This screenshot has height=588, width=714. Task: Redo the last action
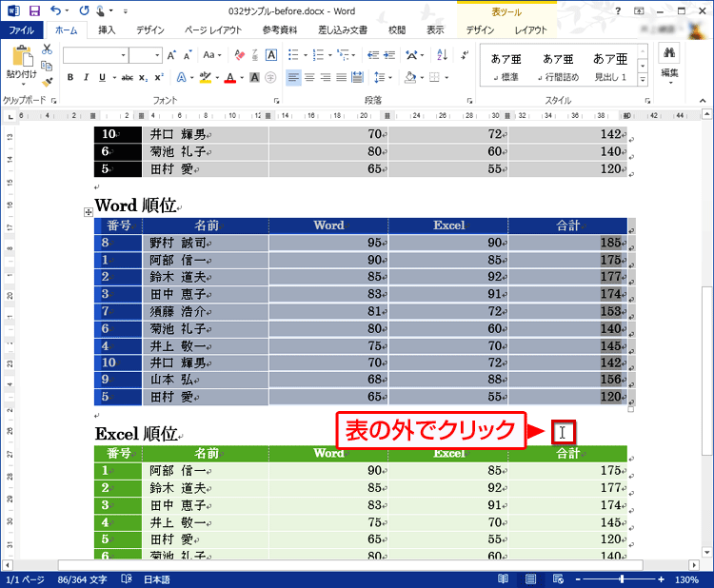84,10
